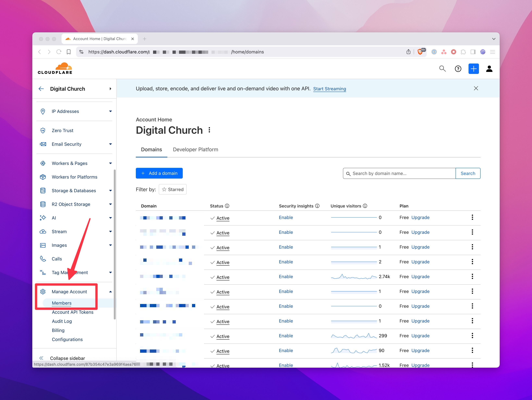532x400 pixels.
Task: Expand the R2 Object Storage menu arrow
Action: click(110, 204)
